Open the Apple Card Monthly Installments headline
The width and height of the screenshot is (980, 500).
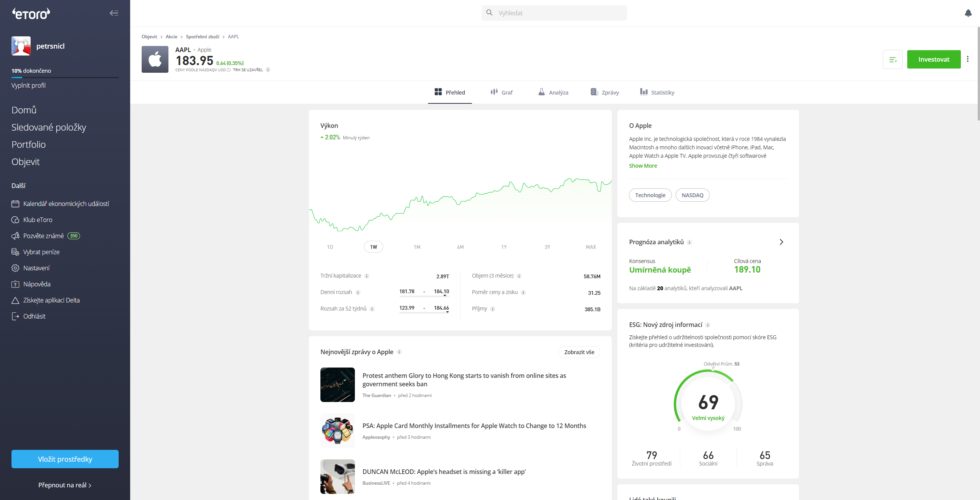tap(474, 426)
